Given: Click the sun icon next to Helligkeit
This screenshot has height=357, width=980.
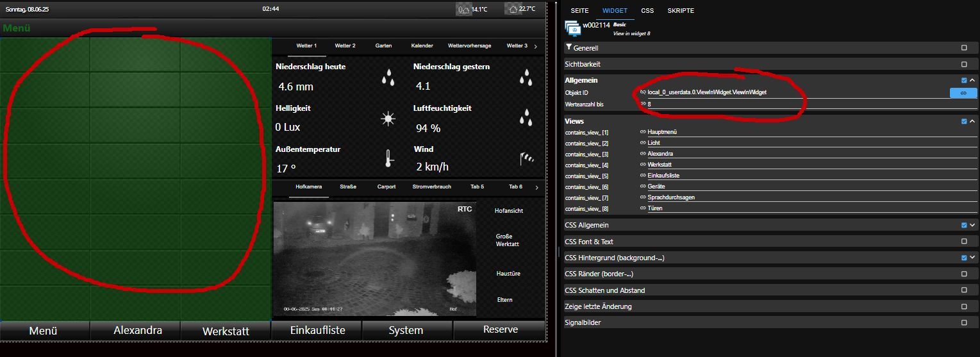Looking at the screenshot, I should 388,119.
